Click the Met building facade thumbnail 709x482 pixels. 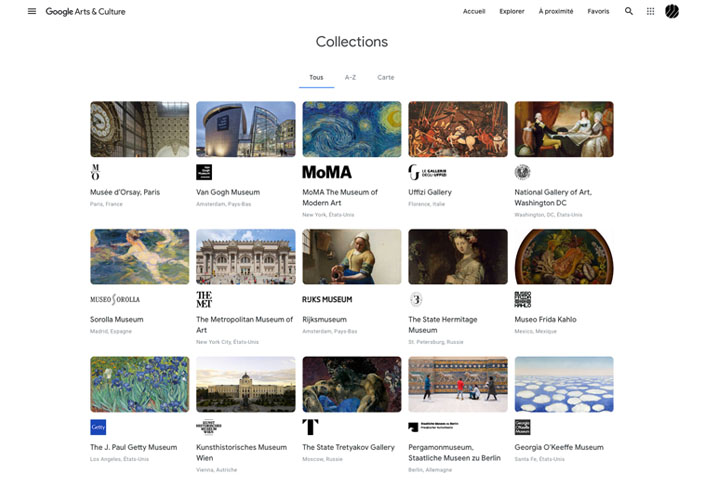246,256
